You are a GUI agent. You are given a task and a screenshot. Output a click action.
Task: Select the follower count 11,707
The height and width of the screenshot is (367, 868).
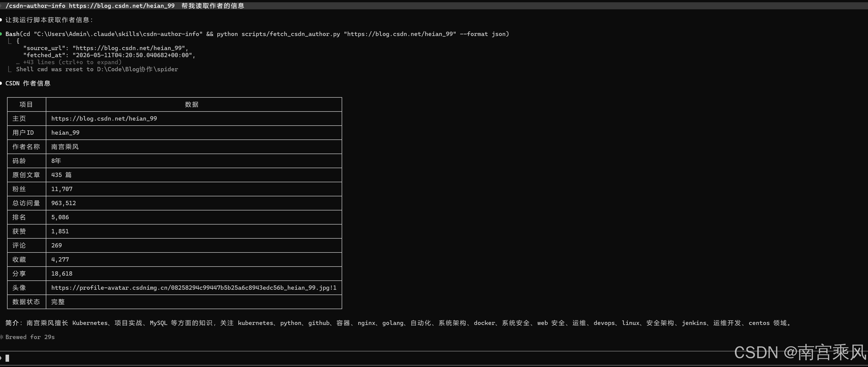[62, 189]
